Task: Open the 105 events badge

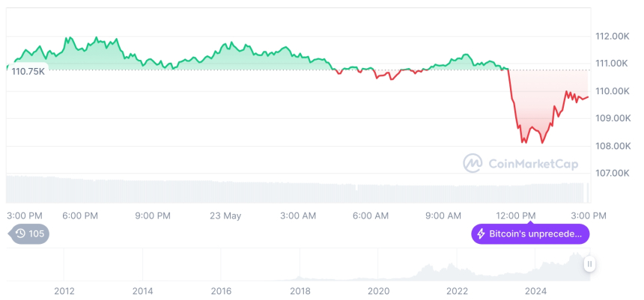Action: (29, 234)
